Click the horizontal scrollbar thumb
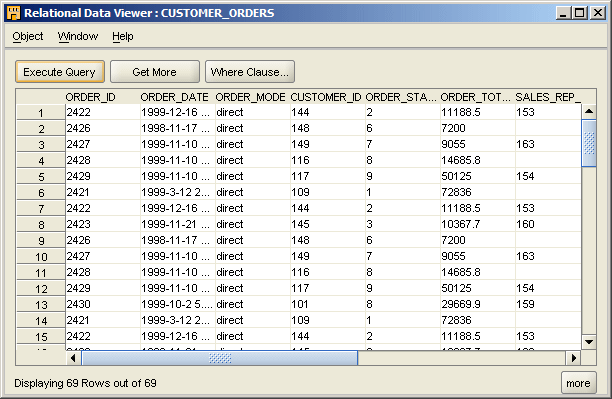Screen dimensions: 612x399 click(x=220, y=358)
